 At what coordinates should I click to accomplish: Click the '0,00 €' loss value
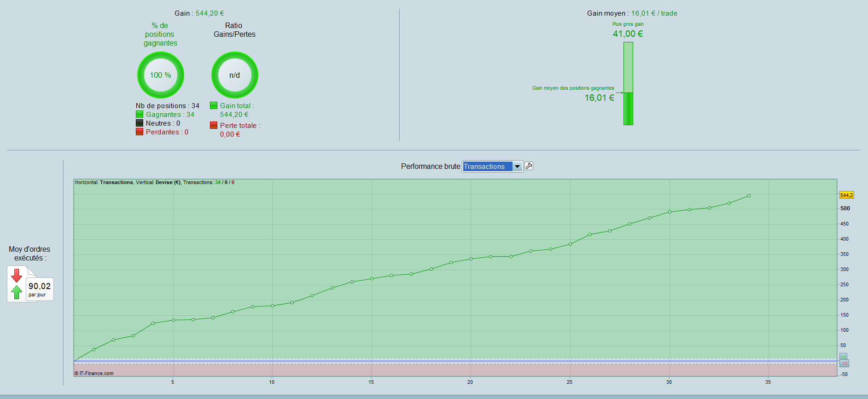(x=230, y=134)
